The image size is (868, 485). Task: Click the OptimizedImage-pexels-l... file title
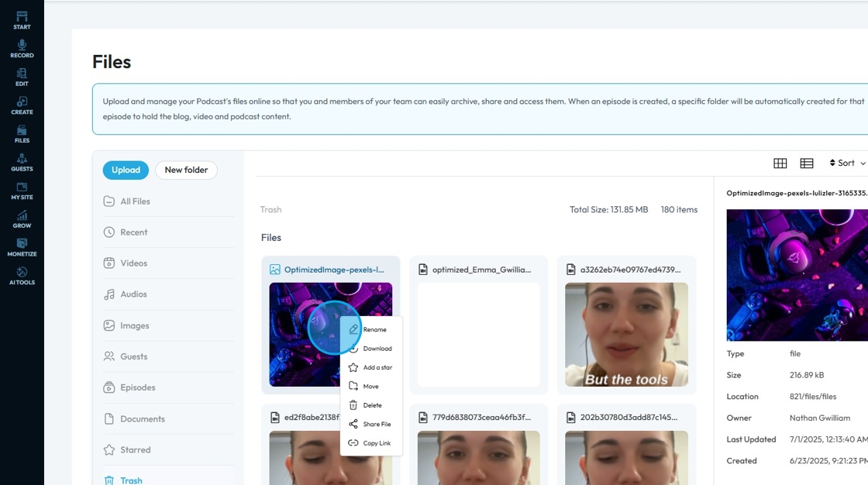[334, 270]
